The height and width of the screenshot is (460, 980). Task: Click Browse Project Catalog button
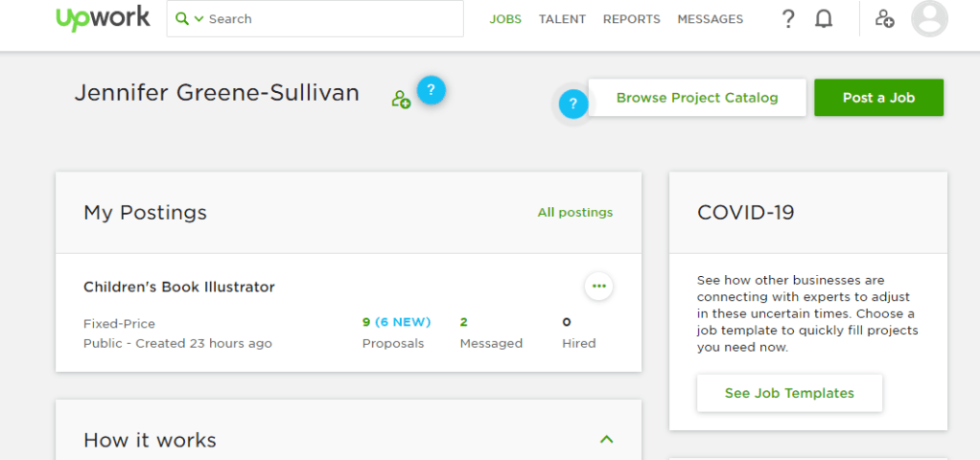(x=697, y=98)
